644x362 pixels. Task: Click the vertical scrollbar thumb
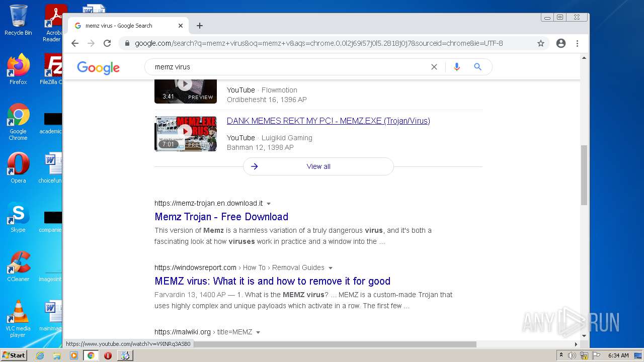click(x=584, y=175)
